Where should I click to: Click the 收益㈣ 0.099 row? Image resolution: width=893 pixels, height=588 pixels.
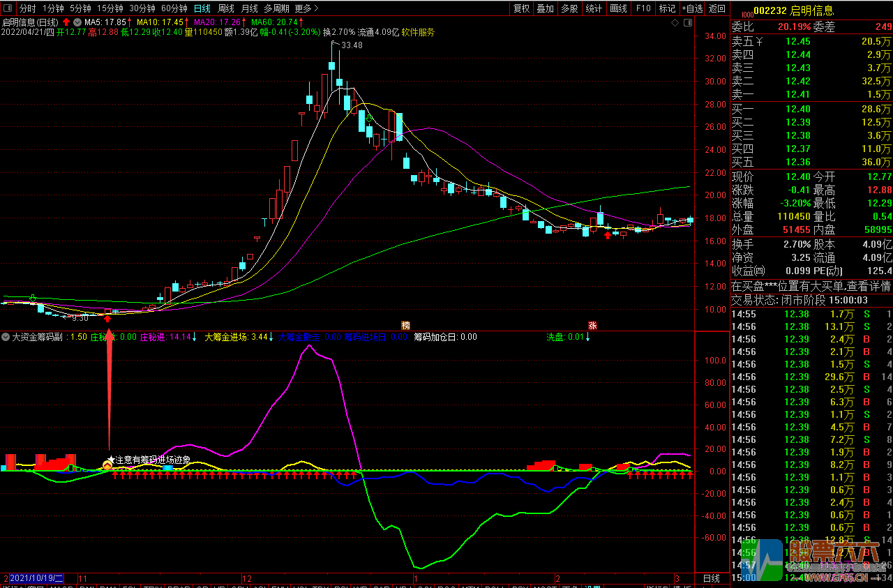pyautogui.click(x=771, y=271)
